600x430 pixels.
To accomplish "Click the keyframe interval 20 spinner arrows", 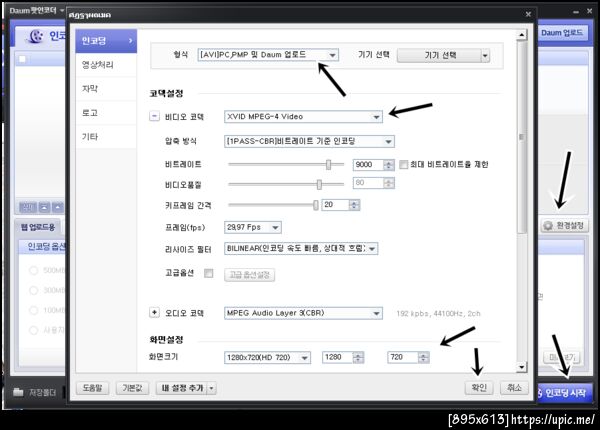I will coord(354,205).
